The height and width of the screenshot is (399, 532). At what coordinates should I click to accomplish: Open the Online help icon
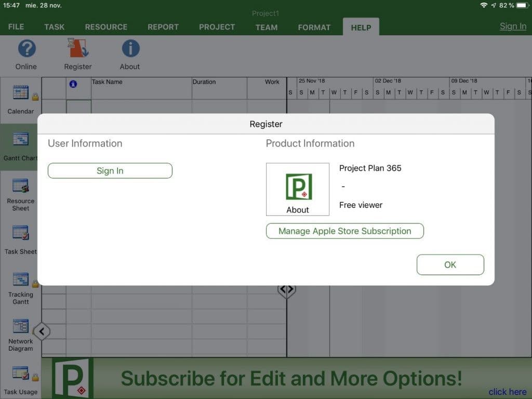pos(26,55)
